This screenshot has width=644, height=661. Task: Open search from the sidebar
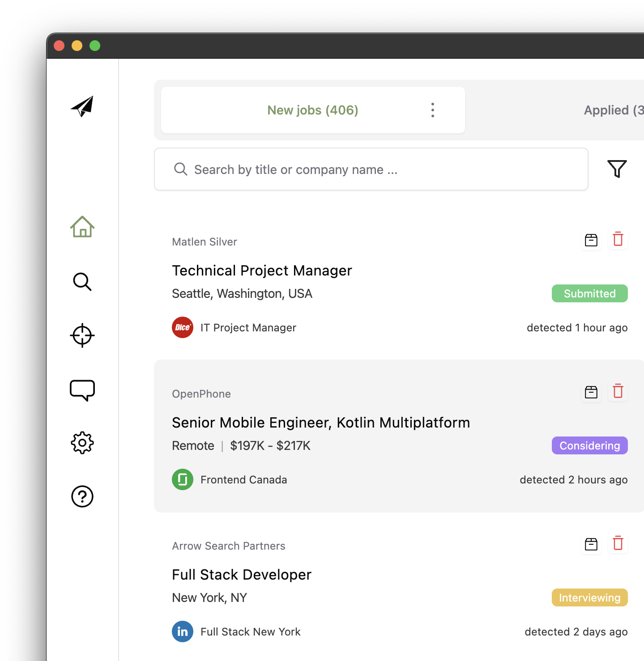click(x=81, y=282)
